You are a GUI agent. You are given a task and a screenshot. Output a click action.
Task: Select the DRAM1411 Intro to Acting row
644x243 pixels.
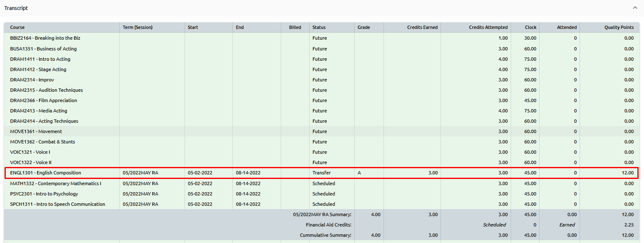pyautogui.click(x=40, y=59)
